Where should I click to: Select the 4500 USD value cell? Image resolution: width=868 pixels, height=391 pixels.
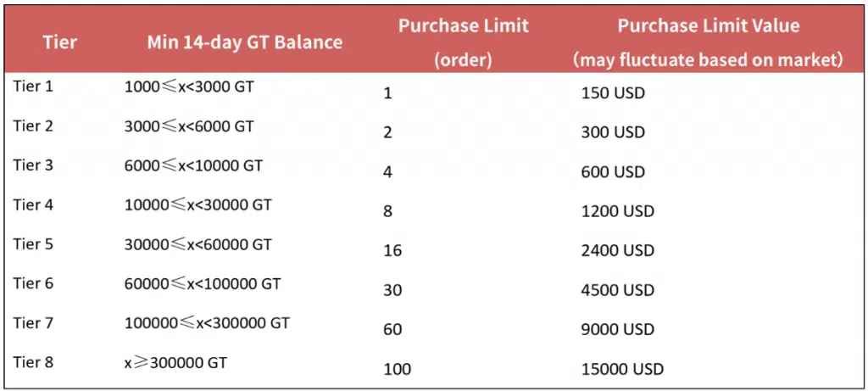[x=618, y=290]
